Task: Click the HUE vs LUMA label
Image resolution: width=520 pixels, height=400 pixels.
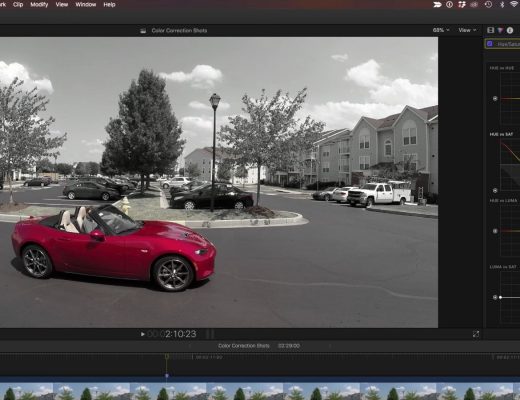Action: 503,201
